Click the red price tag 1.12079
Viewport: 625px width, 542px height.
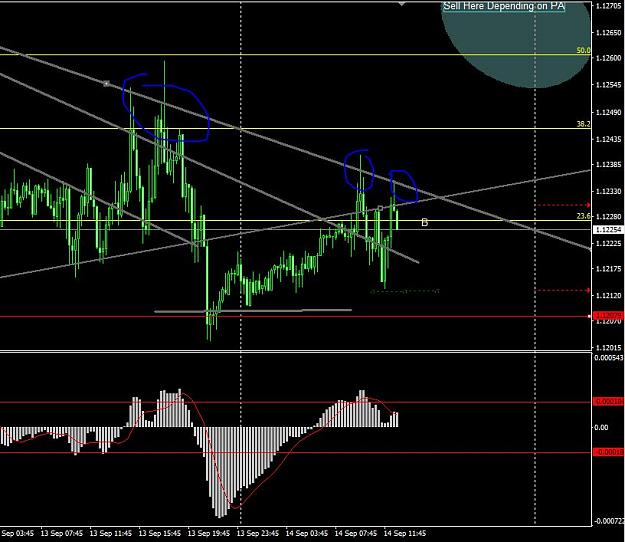607,316
